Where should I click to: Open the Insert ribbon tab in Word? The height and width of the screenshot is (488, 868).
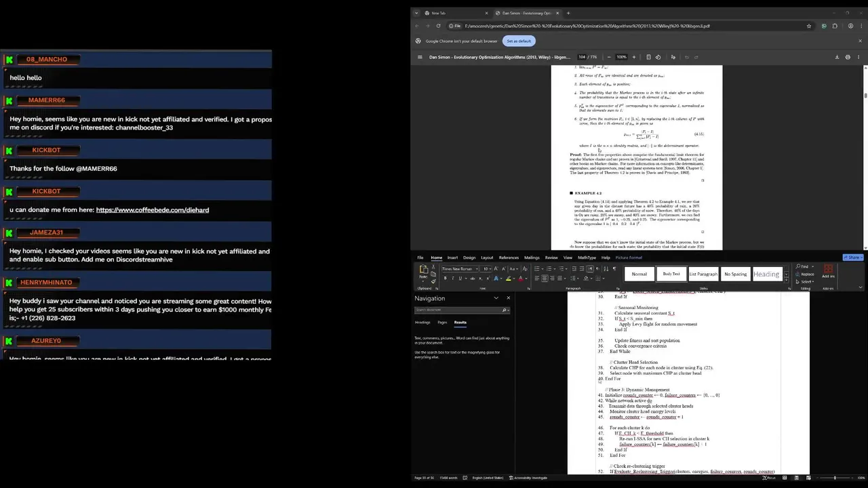(452, 258)
